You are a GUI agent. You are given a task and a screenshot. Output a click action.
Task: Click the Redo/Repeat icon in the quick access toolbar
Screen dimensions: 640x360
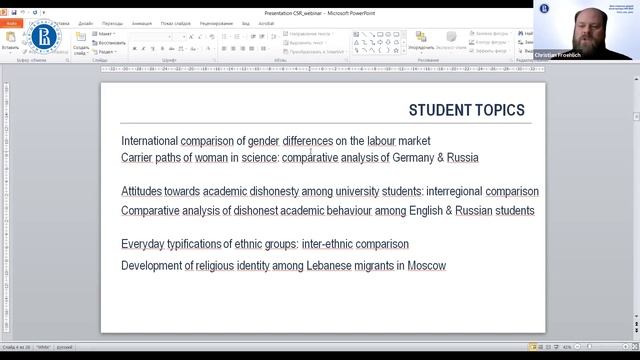point(35,13)
